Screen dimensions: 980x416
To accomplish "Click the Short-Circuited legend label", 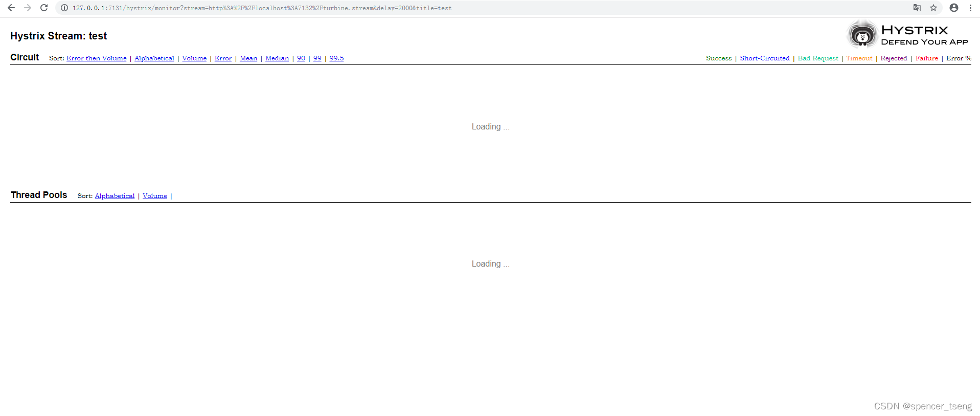I will tap(765, 58).
